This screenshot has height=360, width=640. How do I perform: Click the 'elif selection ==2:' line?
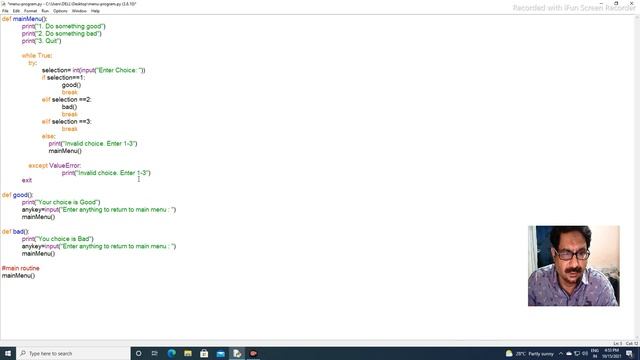67,100
